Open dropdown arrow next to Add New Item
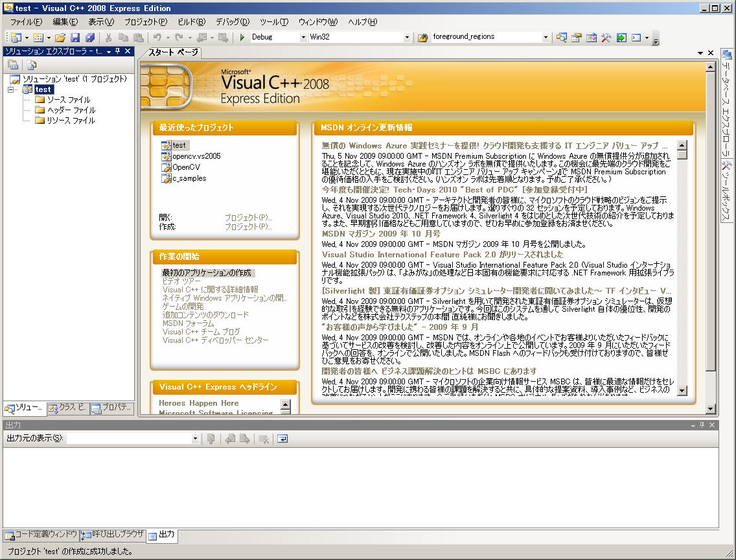 click(49, 38)
